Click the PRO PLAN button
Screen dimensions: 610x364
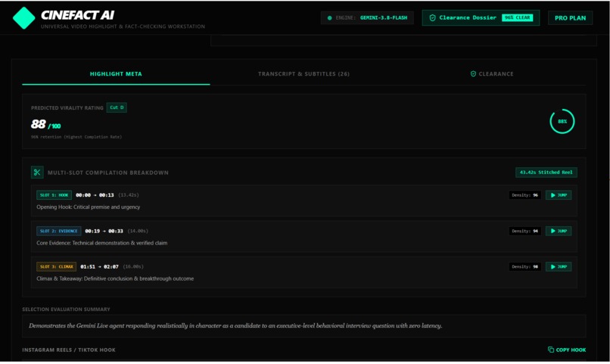coord(571,18)
